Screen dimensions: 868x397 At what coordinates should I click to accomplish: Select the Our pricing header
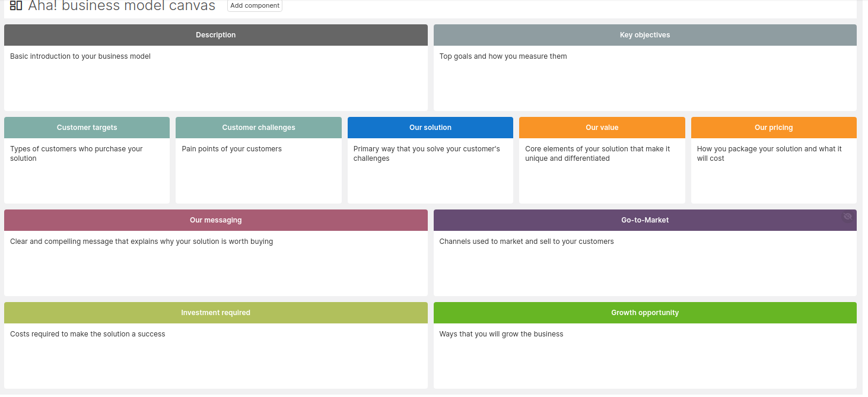(774, 128)
